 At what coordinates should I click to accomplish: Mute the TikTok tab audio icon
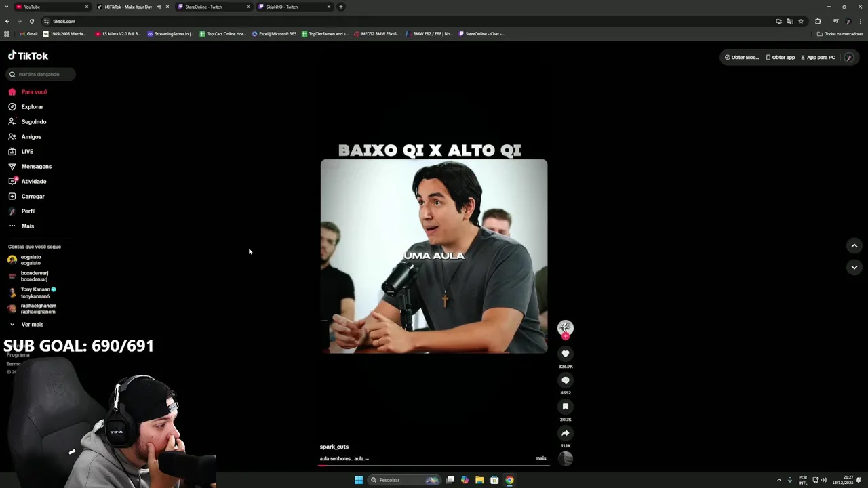pyautogui.click(x=159, y=7)
